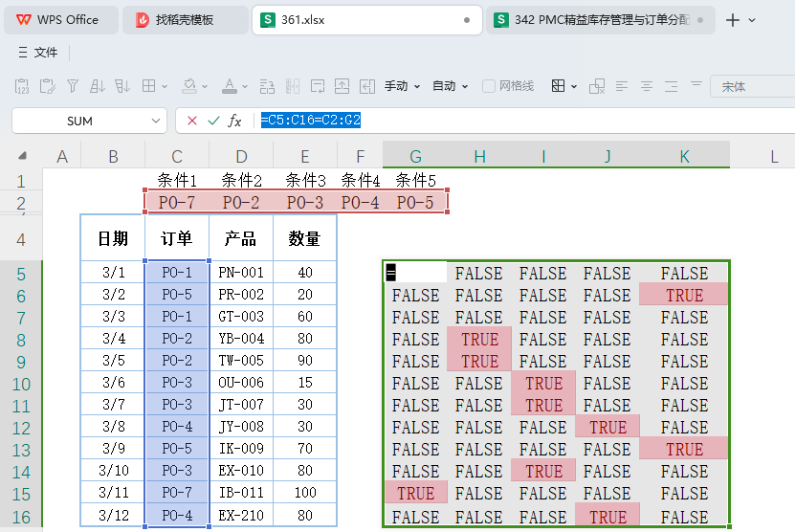The width and height of the screenshot is (795, 532).
Task: Click the TRUE cell in K6
Action: click(684, 295)
